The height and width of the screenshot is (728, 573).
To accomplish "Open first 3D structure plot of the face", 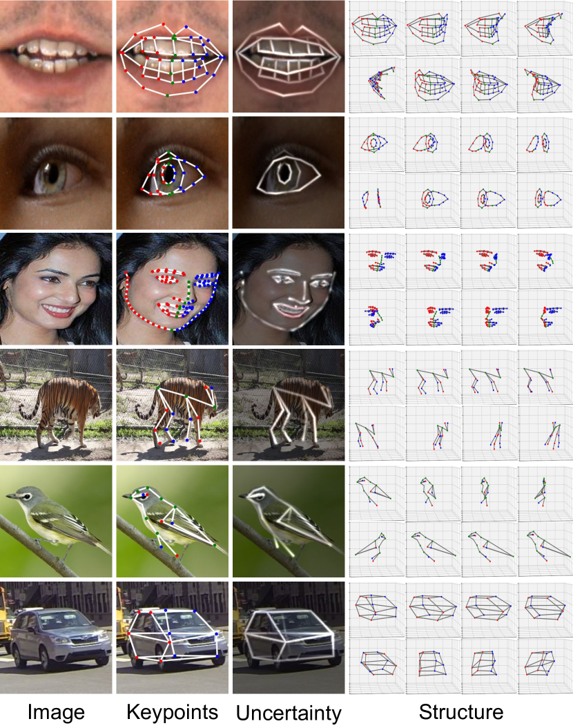I will [377, 261].
